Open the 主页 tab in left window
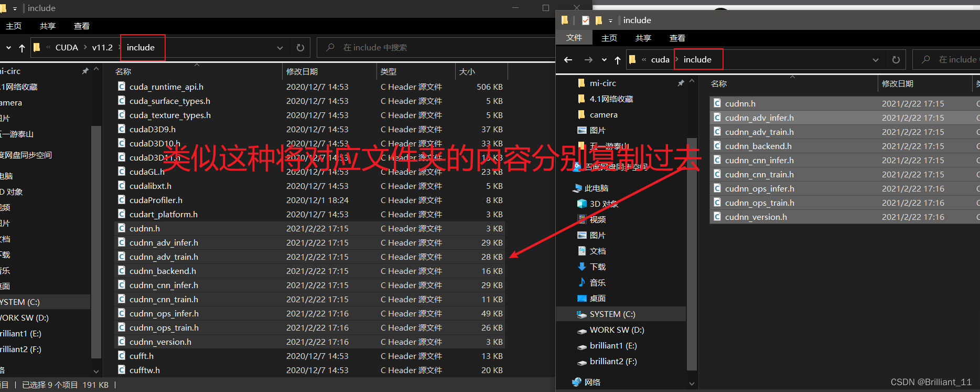 tap(14, 26)
